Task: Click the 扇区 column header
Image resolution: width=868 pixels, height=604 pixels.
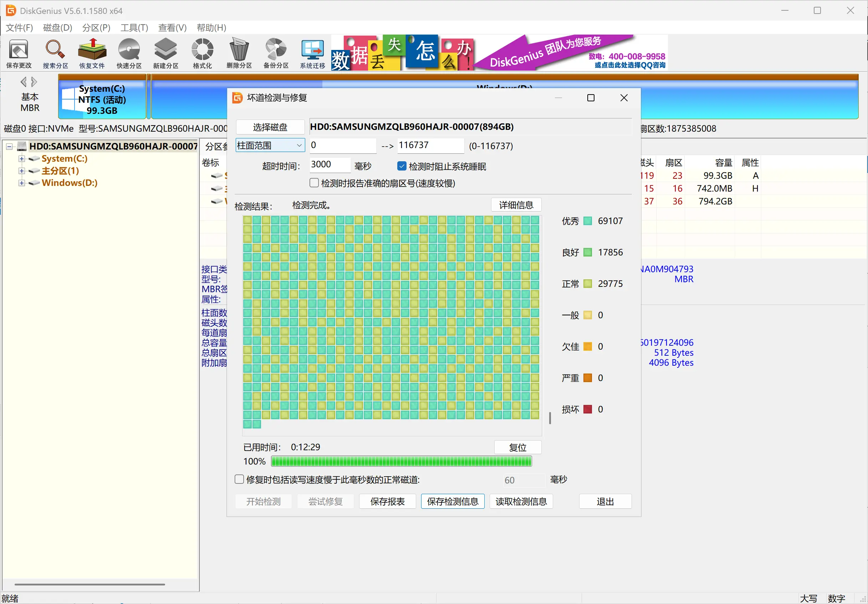Action: (671, 163)
